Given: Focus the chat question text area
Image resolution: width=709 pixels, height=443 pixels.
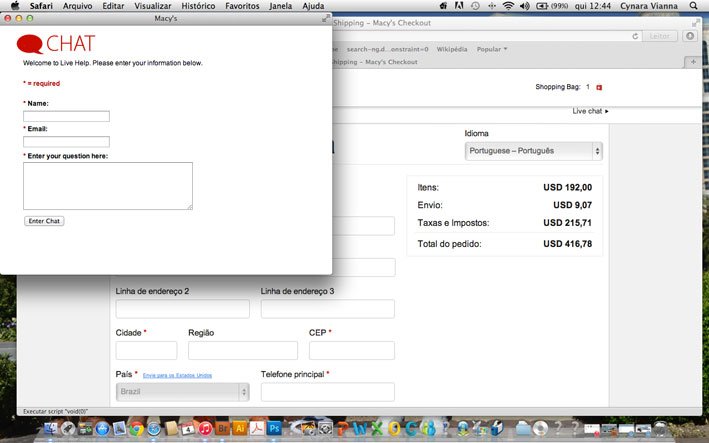Looking at the screenshot, I should (108, 186).
